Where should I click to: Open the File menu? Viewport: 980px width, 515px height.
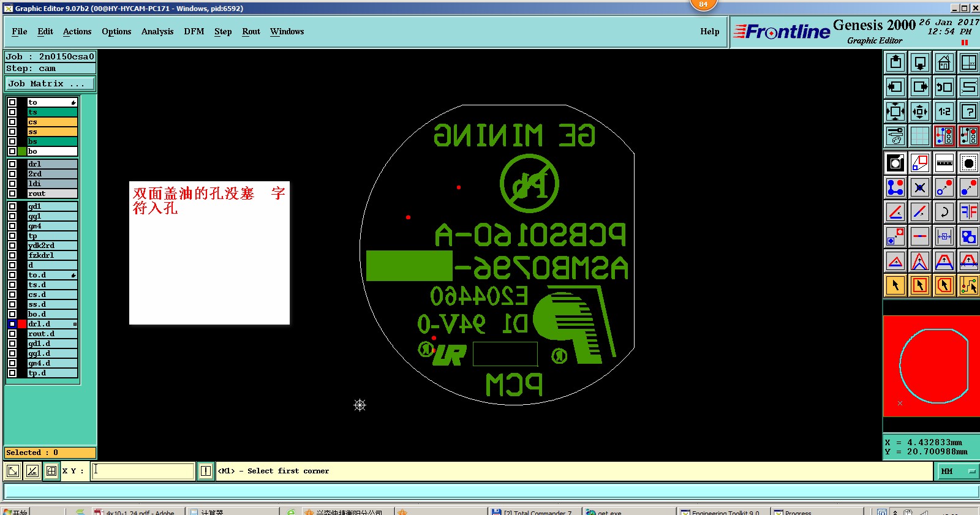20,31
